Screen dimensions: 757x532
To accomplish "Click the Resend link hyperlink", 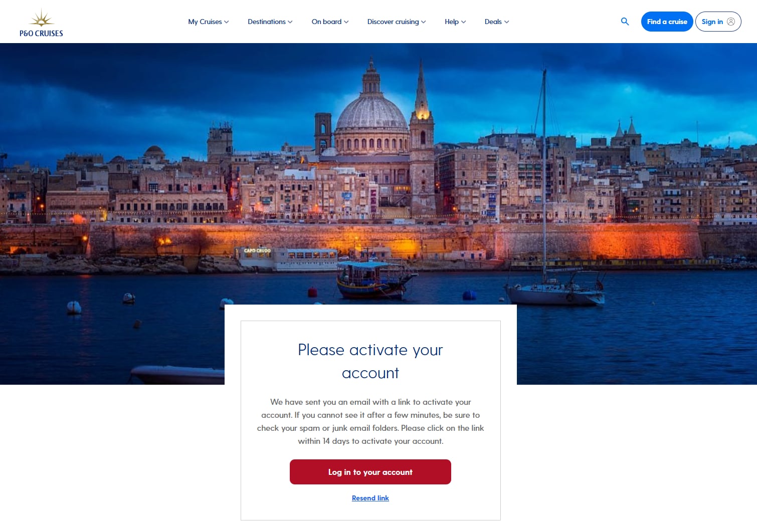I will (x=370, y=498).
